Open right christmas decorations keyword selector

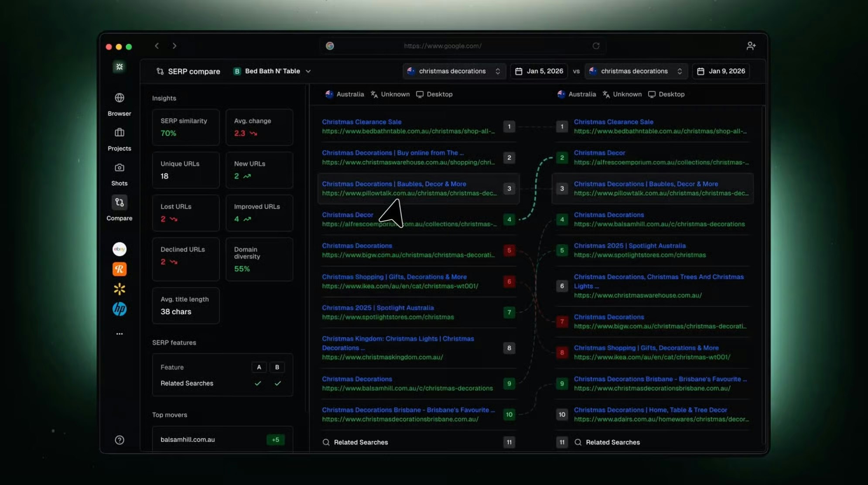coord(636,71)
